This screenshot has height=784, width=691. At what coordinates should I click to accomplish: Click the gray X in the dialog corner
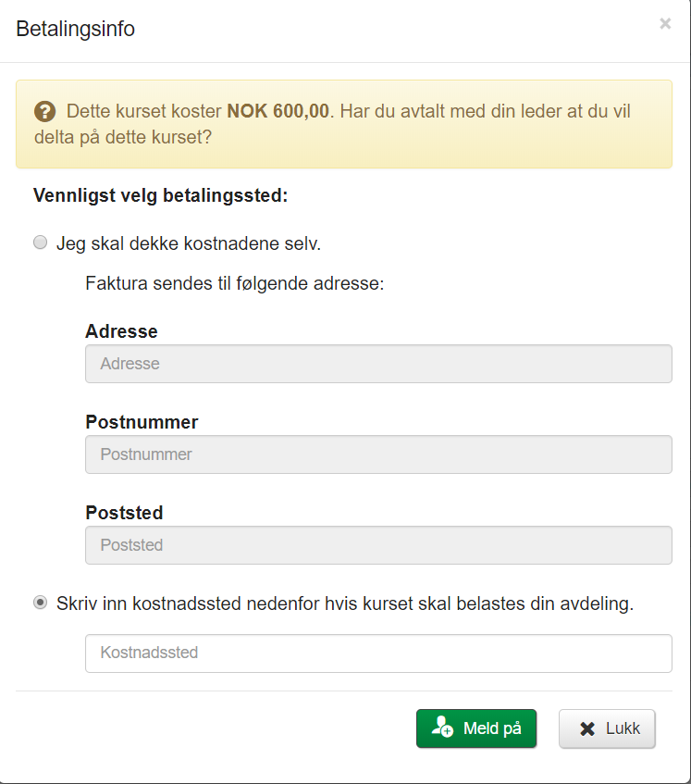[x=664, y=23]
